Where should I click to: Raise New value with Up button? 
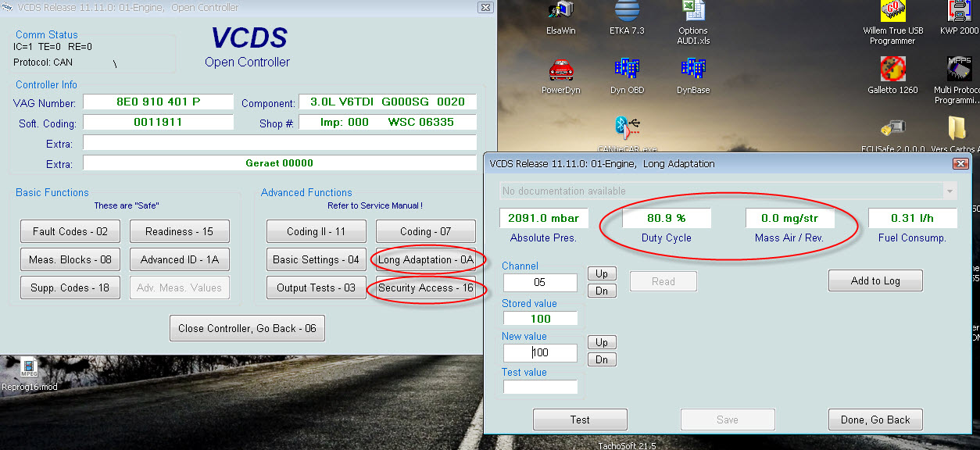pos(602,343)
